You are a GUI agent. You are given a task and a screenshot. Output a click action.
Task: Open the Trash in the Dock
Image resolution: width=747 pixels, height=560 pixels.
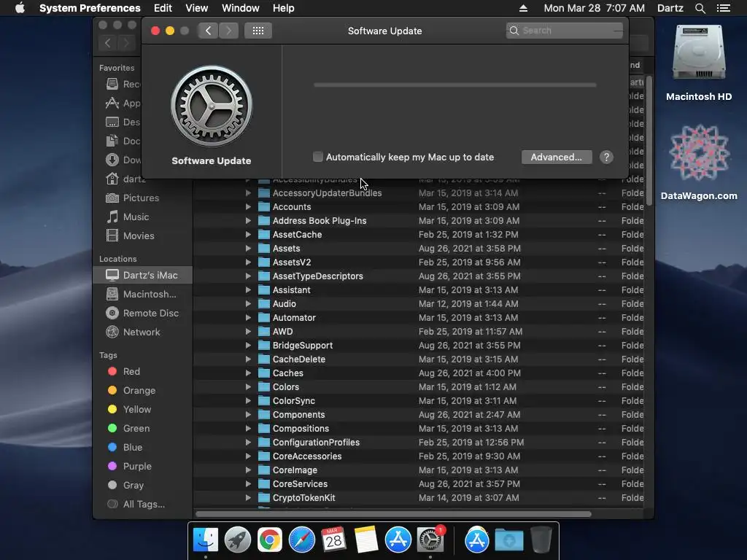[x=541, y=540]
